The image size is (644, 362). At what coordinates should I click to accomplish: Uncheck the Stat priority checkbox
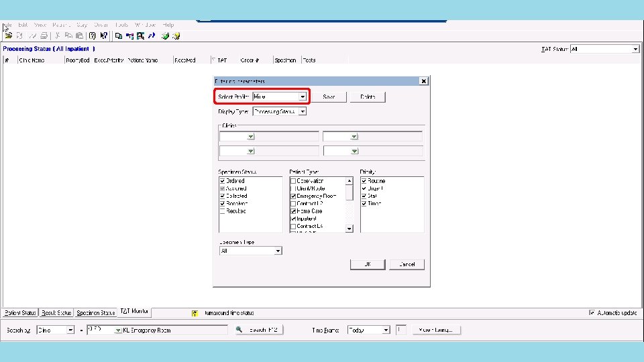point(364,196)
